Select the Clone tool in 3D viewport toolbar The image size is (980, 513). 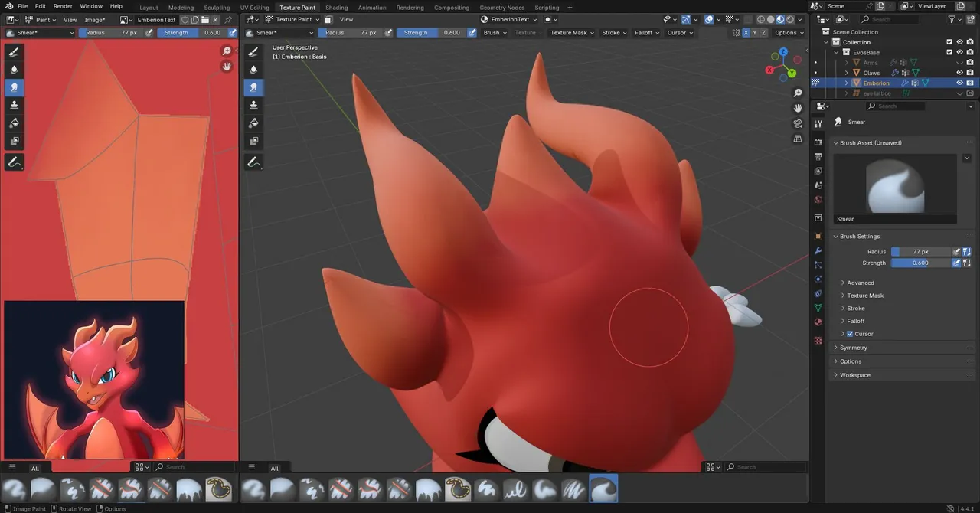click(x=253, y=105)
